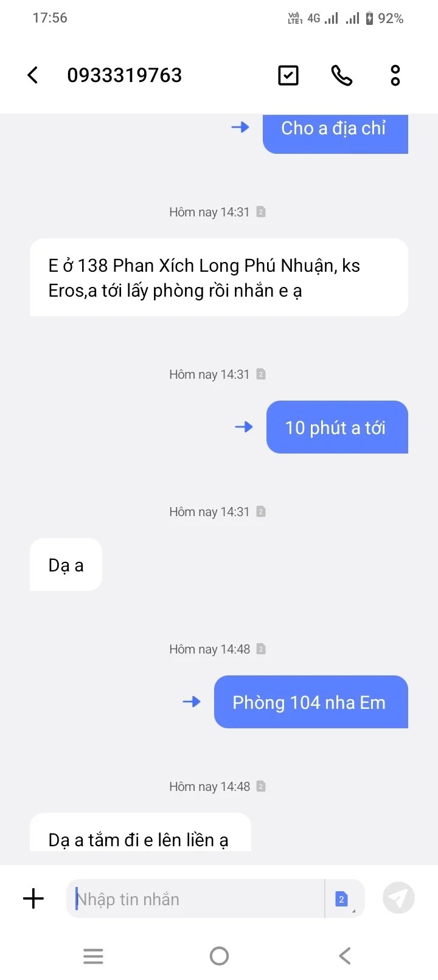The width and height of the screenshot is (438, 980).
Task: Tap the arrow beside "Cho a địa chỉ"
Action: pos(240,127)
